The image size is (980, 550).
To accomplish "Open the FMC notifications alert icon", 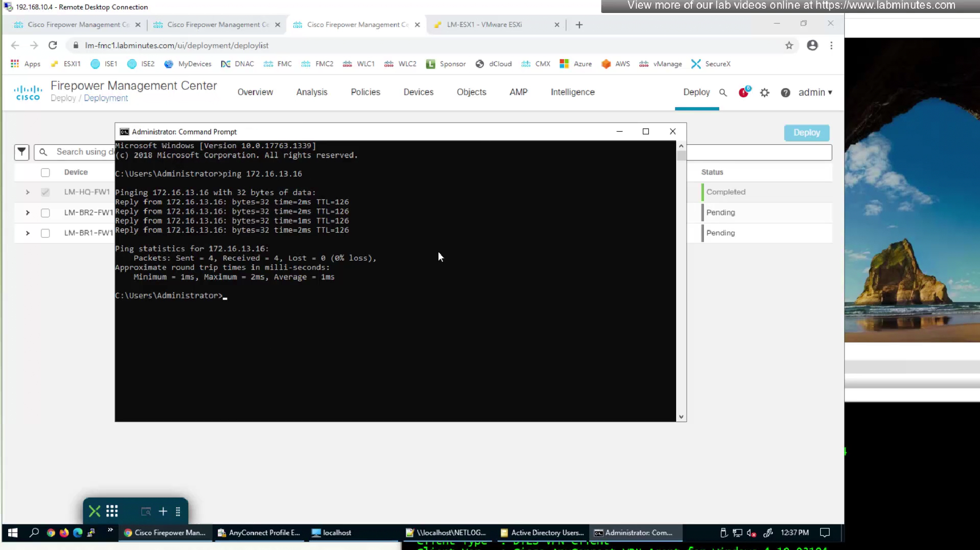I will pyautogui.click(x=743, y=92).
